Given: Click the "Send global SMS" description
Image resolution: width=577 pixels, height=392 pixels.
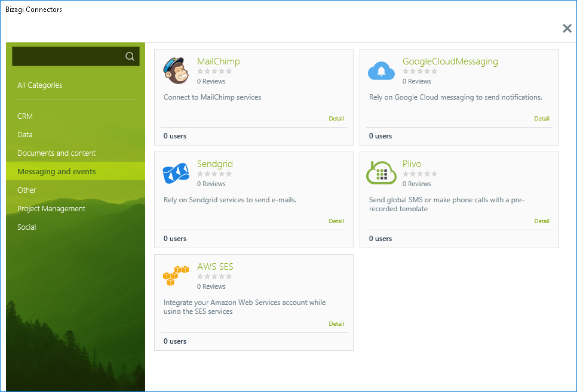Looking at the screenshot, I should pyautogui.click(x=447, y=204).
